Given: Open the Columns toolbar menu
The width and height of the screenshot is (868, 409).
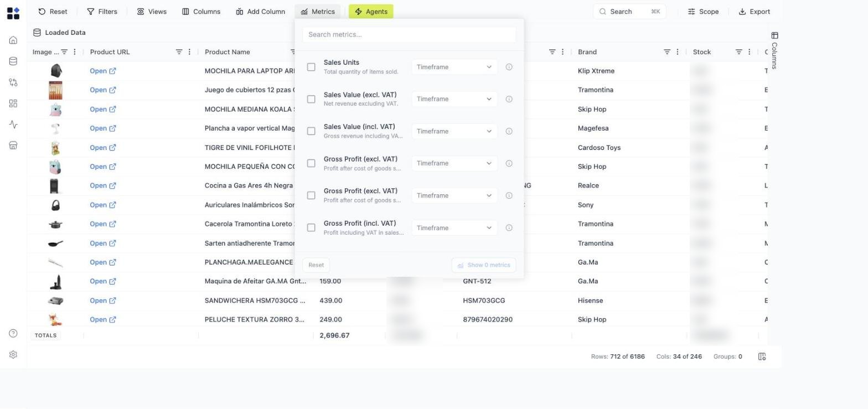Looking at the screenshot, I should [201, 12].
